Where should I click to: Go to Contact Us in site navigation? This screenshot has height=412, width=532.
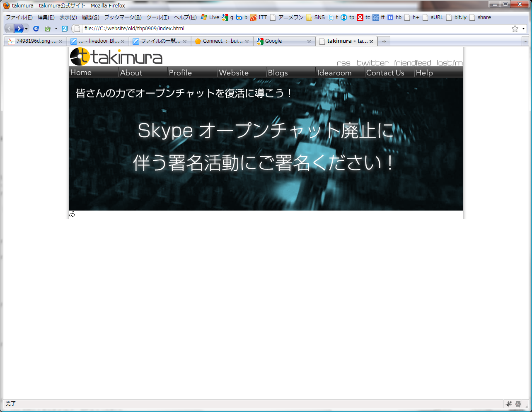coord(389,73)
